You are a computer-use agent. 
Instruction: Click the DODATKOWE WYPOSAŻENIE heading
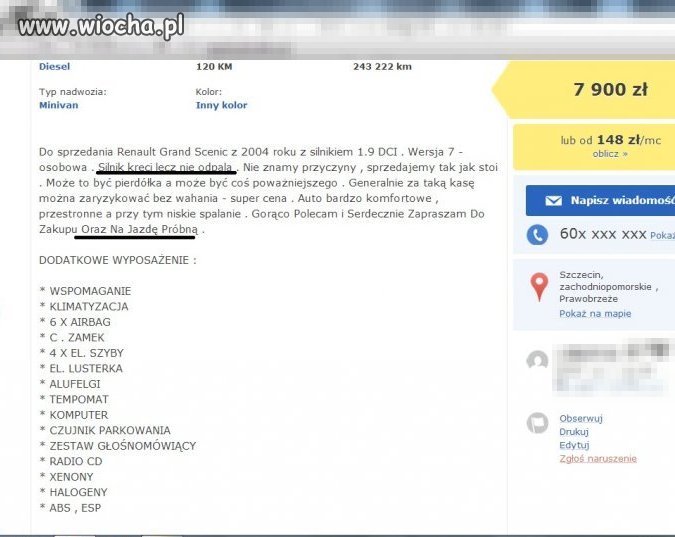click(118, 260)
